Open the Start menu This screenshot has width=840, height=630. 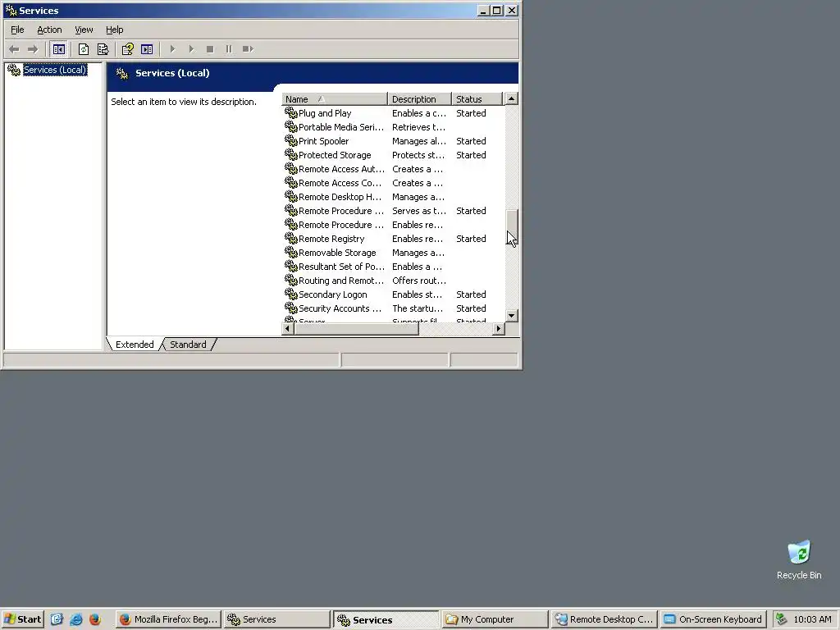22,619
